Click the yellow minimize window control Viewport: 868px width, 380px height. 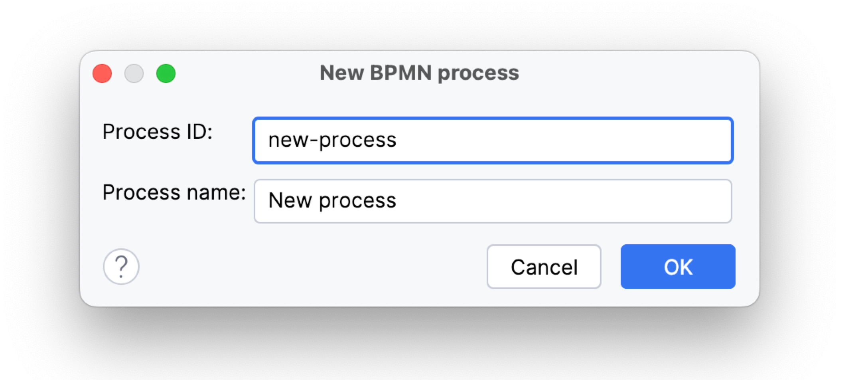134,73
